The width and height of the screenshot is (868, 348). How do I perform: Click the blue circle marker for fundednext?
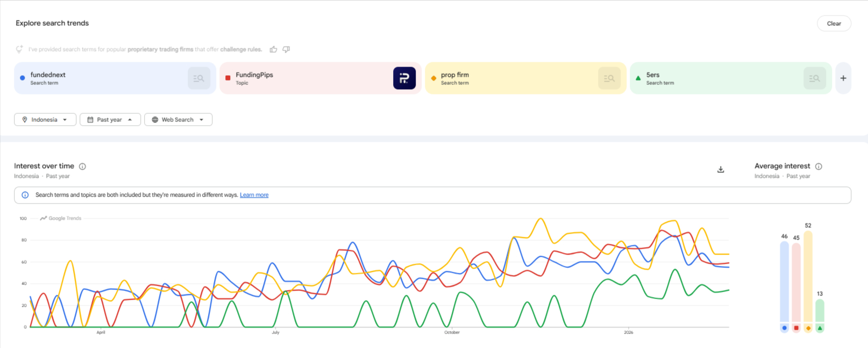(22, 78)
